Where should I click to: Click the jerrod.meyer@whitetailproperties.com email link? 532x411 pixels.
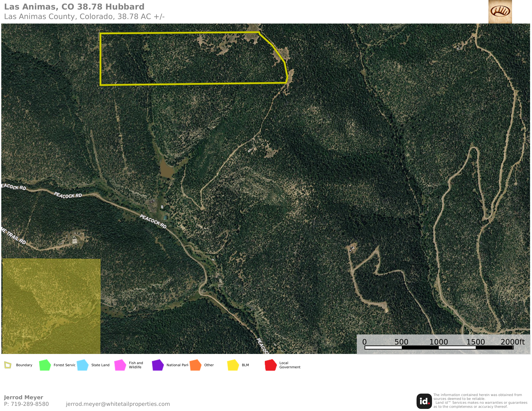click(118, 404)
